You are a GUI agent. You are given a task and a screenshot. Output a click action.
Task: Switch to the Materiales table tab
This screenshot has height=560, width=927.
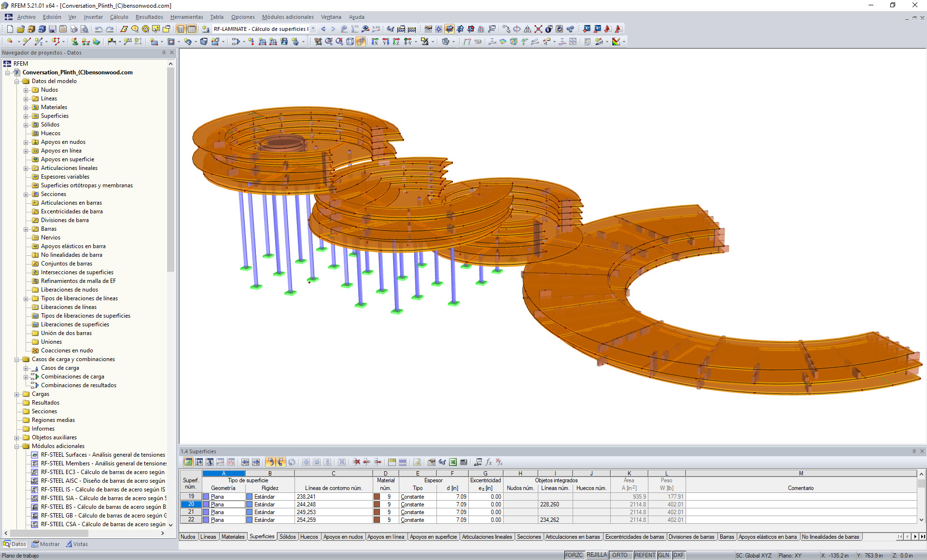pos(233,537)
